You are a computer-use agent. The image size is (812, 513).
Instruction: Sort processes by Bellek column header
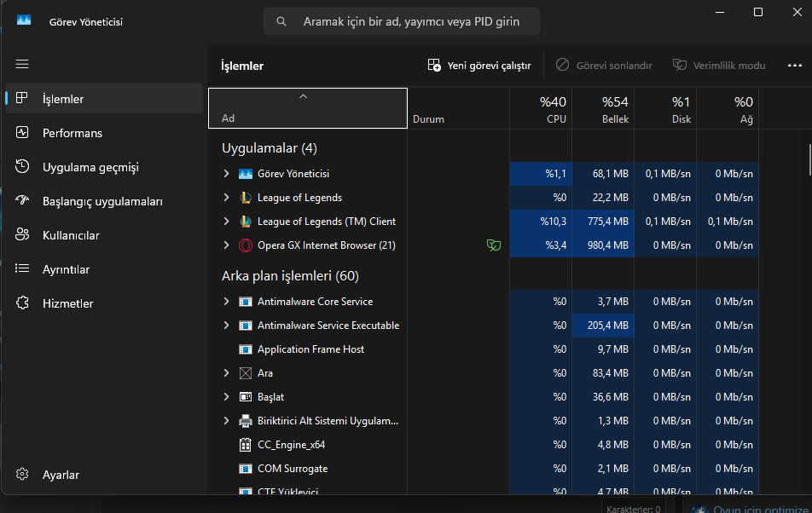(x=603, y=109)
